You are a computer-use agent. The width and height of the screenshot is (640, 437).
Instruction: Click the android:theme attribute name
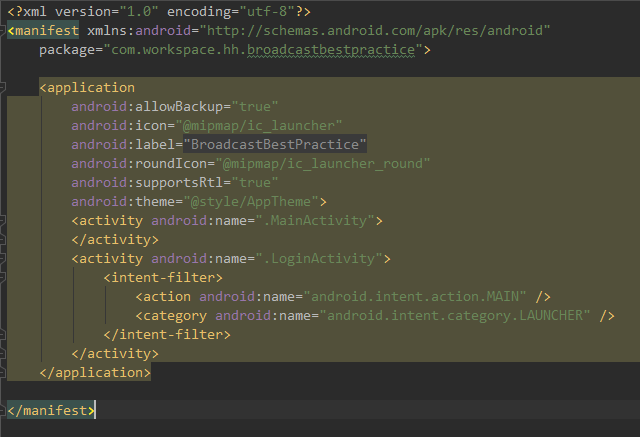pos(123,202)
